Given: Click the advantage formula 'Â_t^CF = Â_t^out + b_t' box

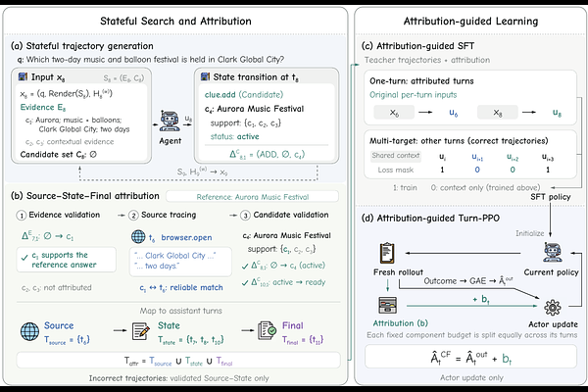Looking at the screenshot, I should coord(470,357).
